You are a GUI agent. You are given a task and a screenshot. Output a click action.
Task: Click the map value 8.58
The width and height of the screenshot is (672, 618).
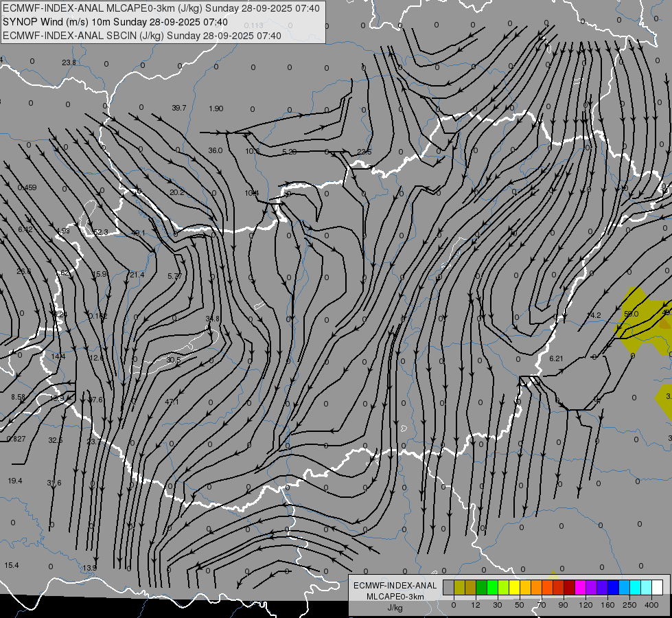(x=18, y=397)
